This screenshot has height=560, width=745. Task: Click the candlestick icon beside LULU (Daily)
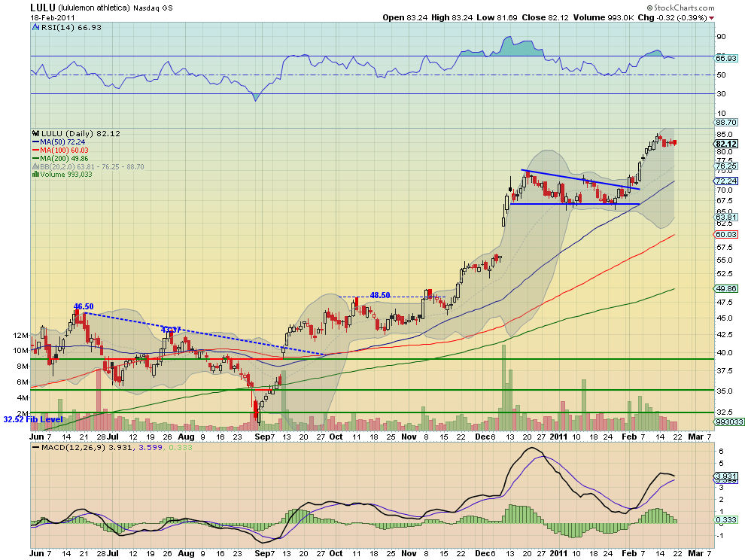tap(35, 133)
